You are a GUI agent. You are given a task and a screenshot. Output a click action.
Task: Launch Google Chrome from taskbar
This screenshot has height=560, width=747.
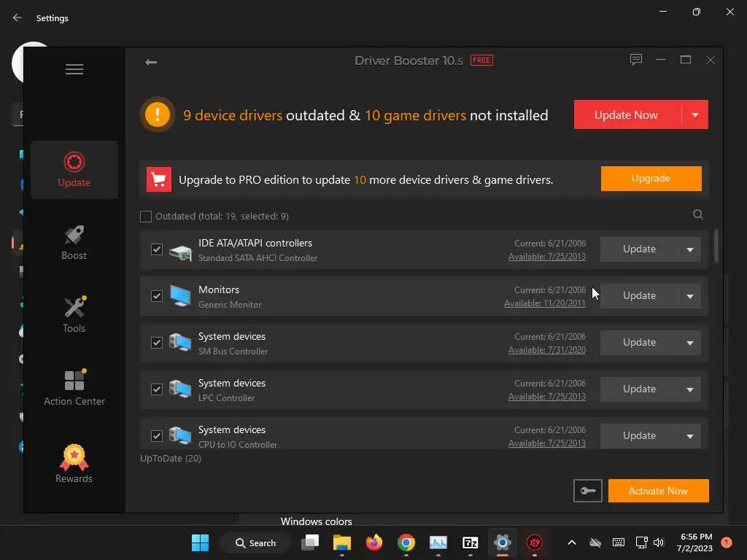tap(406, 542)
